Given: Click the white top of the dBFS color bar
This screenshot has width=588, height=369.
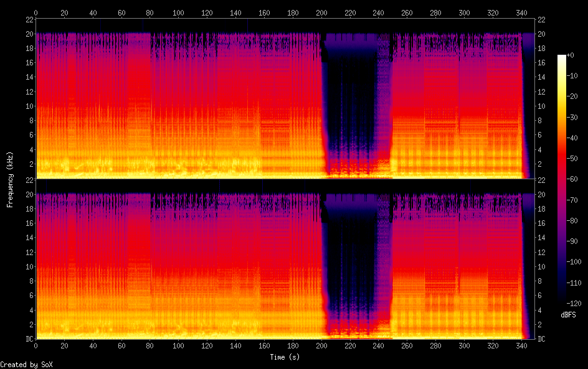Looking at the screenshot, I should (562, 58).
